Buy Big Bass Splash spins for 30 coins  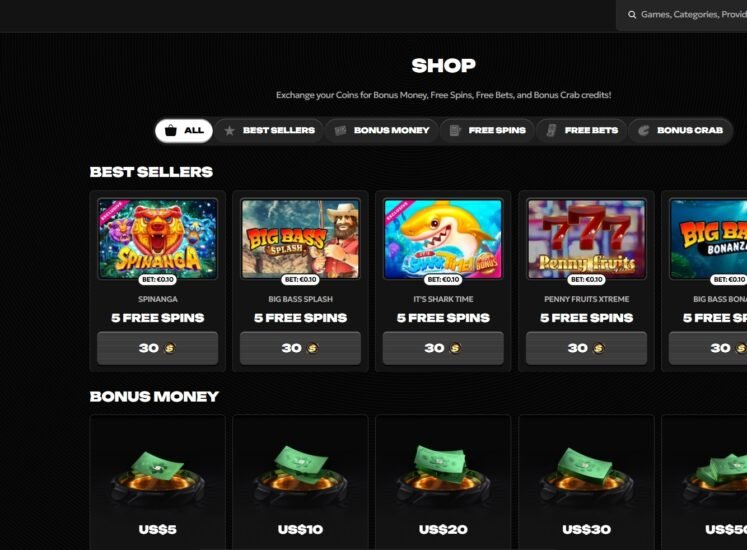(x=301, y=348)
